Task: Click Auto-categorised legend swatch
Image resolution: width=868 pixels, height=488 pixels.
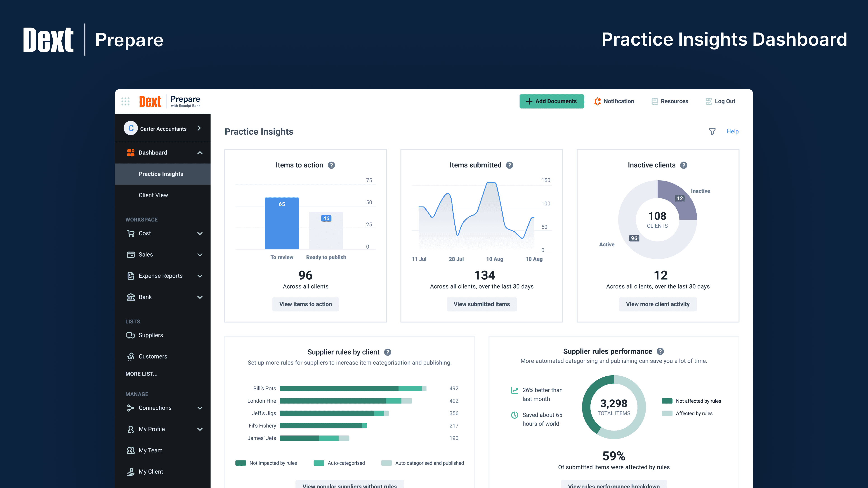Action: 319,463
